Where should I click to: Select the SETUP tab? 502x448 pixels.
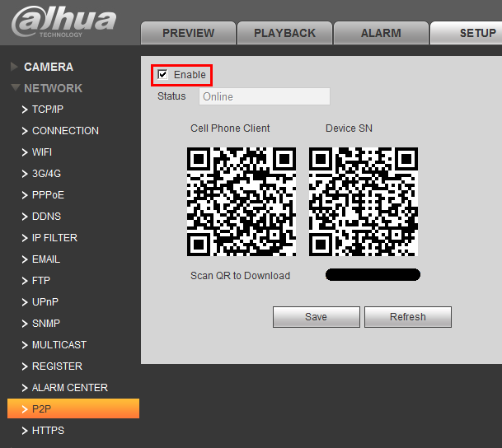(x=467, y=33)
